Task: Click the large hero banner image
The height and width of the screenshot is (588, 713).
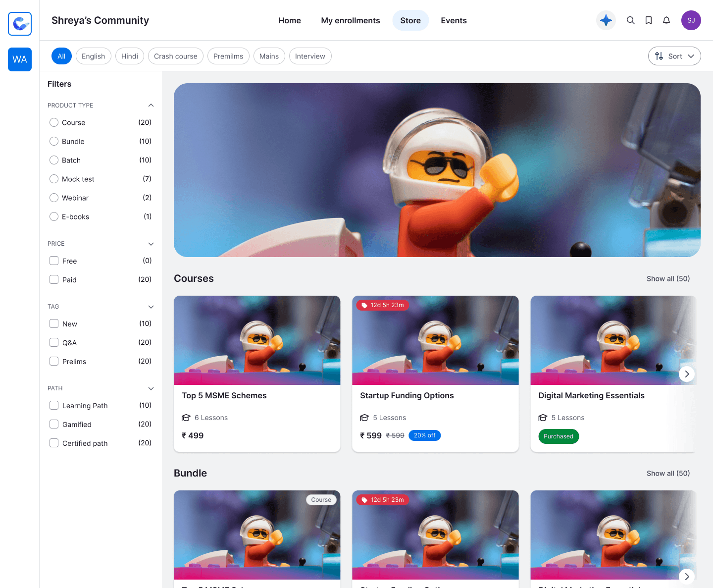Action: point(437,170)
